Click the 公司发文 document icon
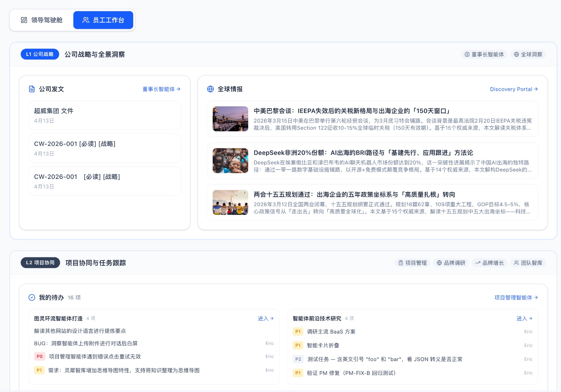Image resolution: width=561 pixels, height=392 pixels. (x=32, y=89)
